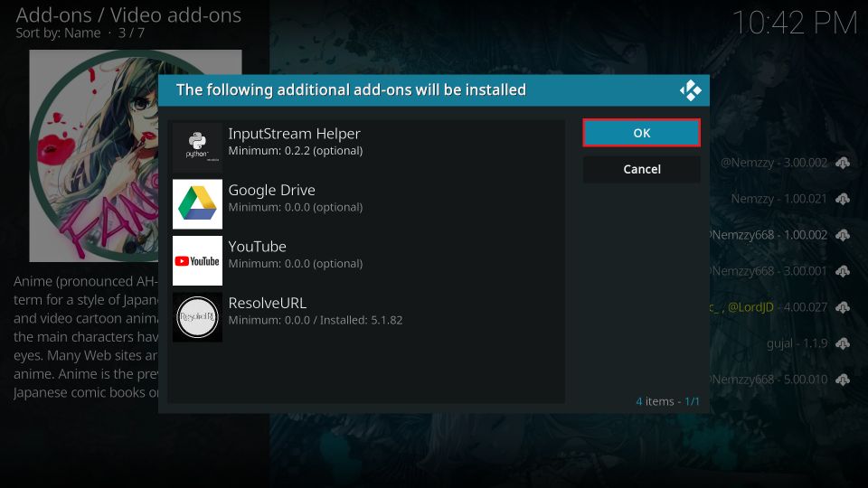
Task: Click the download icon beside Nemzzy668 - 1.00.002
Action: 843,235
